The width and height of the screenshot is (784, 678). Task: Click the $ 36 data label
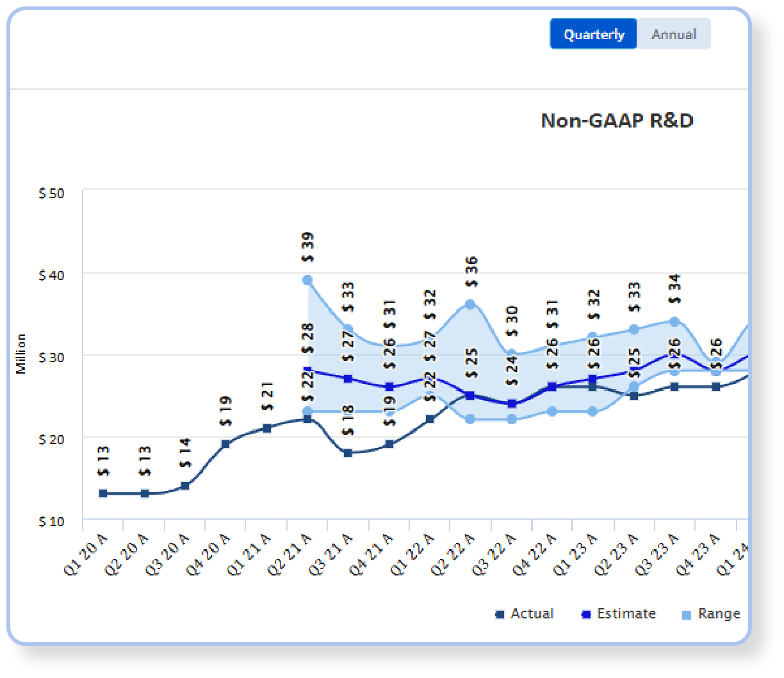tap(471, 272)
